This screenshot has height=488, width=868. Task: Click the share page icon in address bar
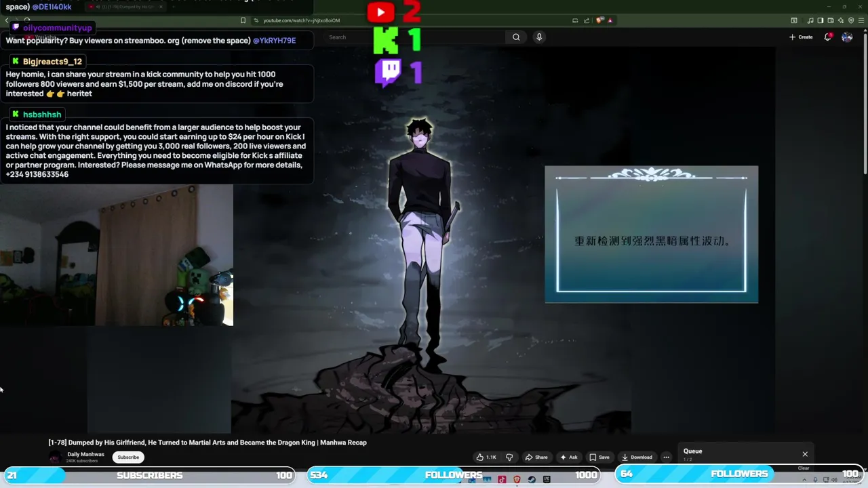coord(587,20)
